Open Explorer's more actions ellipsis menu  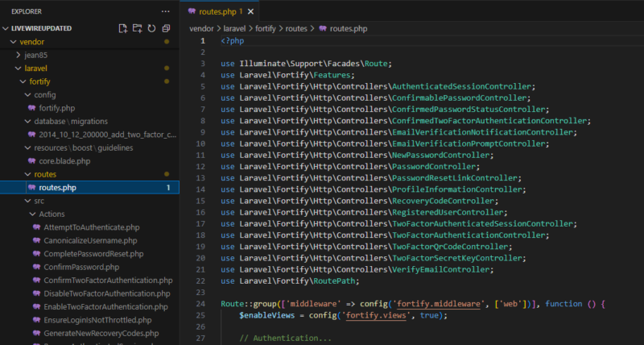[166, 11]
